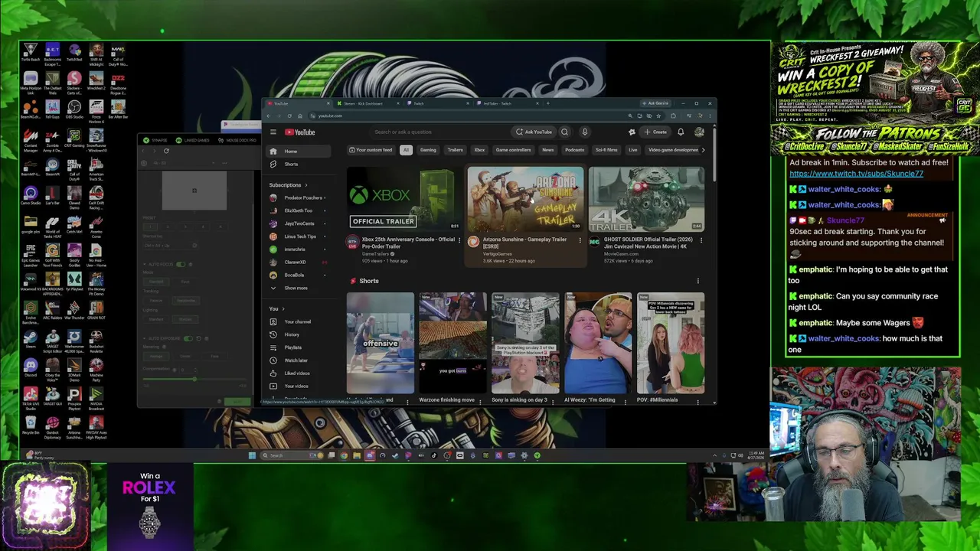Show more category chips with the right arrow
Image resolution: width=980 pixels, height=551 pixels.
click(x=703, y=150)
